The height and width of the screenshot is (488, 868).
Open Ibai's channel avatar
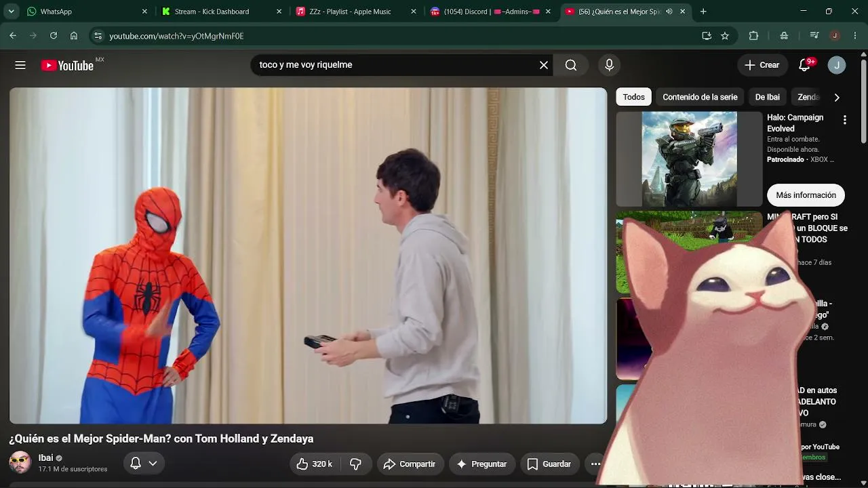[20, 463]
